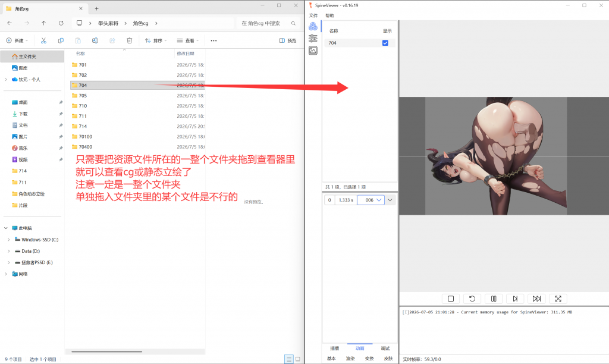Open the 006 animation dropdown in SpineViewer
Viewport: 609px width, 364px height.
coord(371,200)
